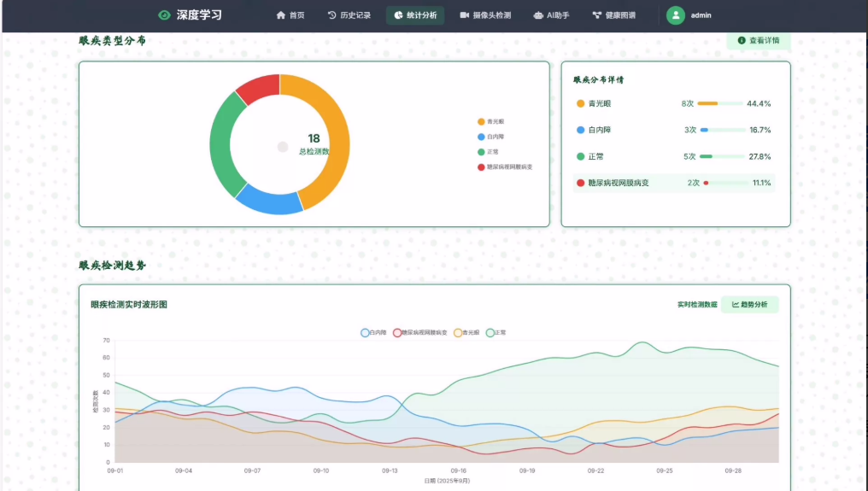868x491 pixels.
Task: Click the pie chart icon in 统计分析
Action: (398, 15)
